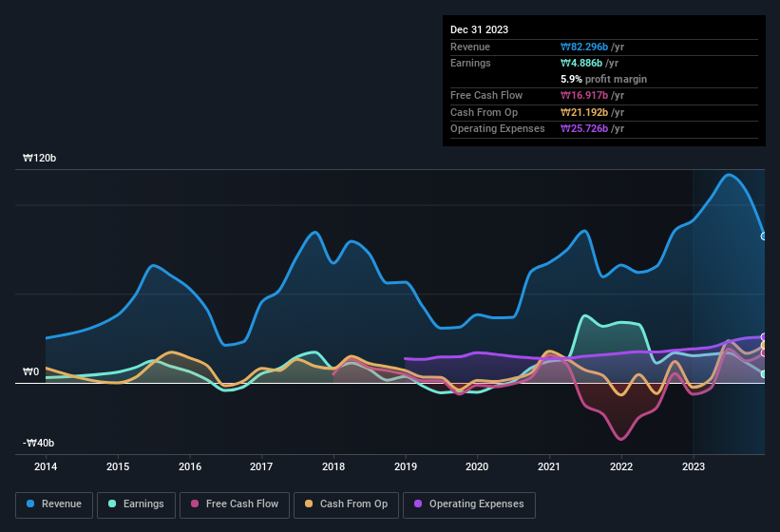Click the Free Cash Flow tooltip label
This screenshot has height=532, width=780.
(x=486, y=95)
